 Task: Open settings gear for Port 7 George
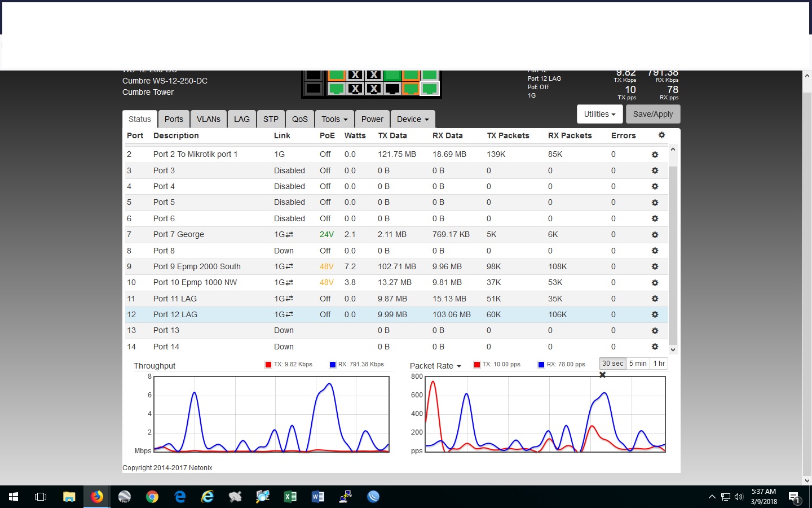click(x=655, y=235)
